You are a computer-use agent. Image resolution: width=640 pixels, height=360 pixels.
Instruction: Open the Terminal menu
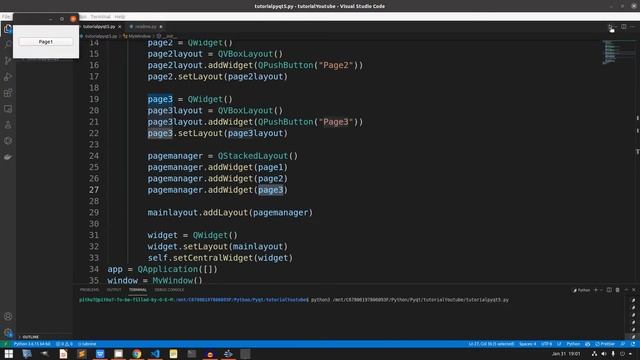(x=100, y=17)
